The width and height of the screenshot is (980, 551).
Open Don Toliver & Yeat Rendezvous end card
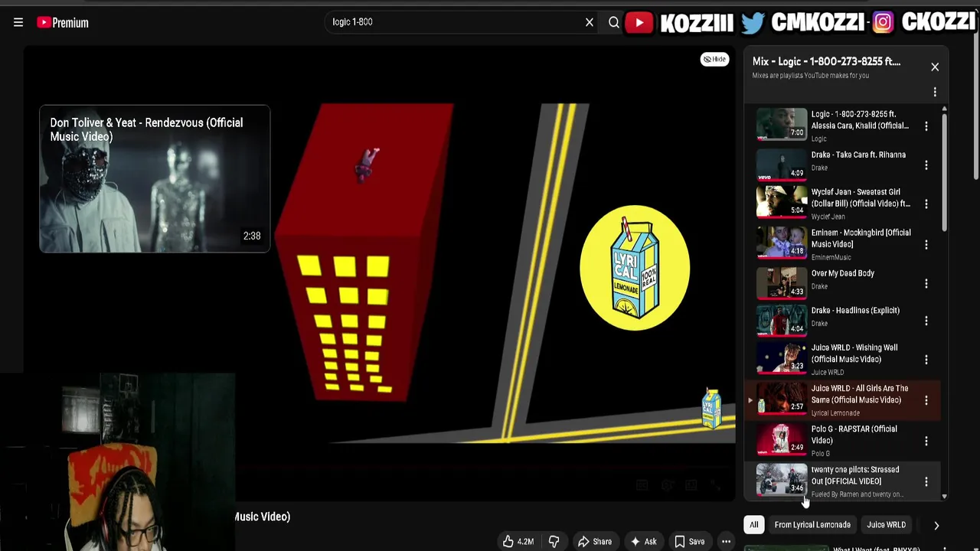point(155,179)
